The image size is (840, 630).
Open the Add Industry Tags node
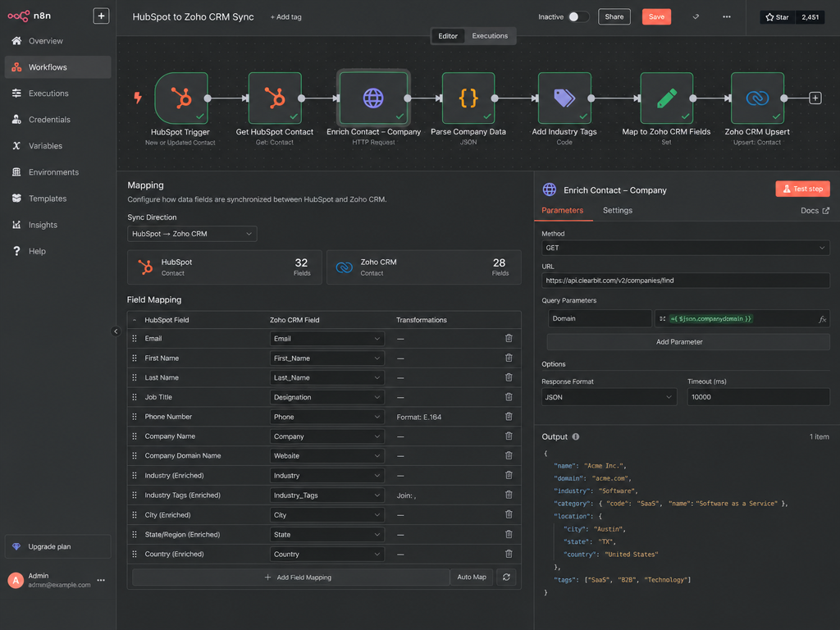pyautogui.click(x=564, y=98)
